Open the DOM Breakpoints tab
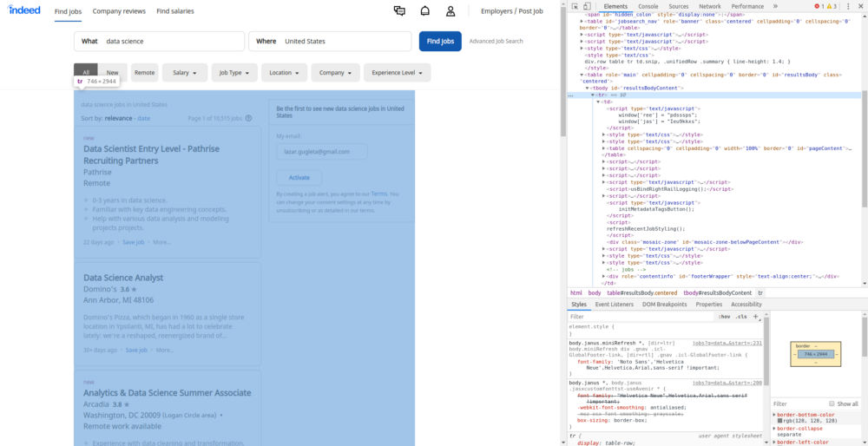 click(664, 305)
